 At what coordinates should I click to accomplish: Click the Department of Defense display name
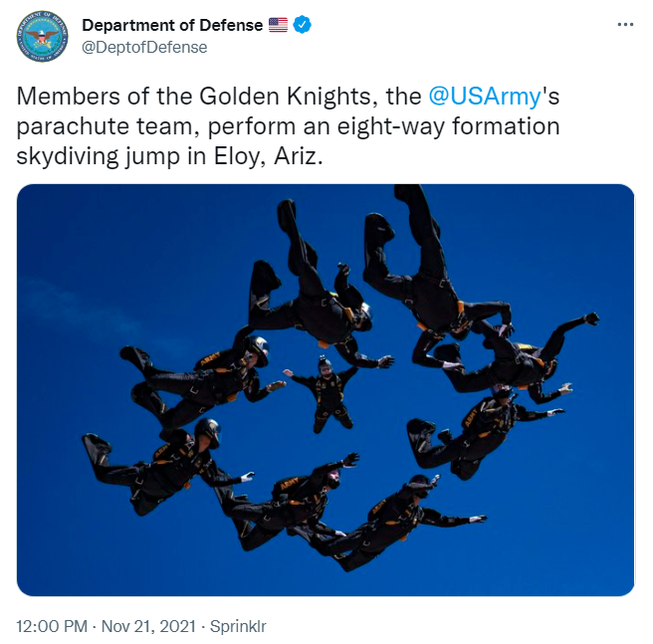pyautogui.click(x=172, y=25)
